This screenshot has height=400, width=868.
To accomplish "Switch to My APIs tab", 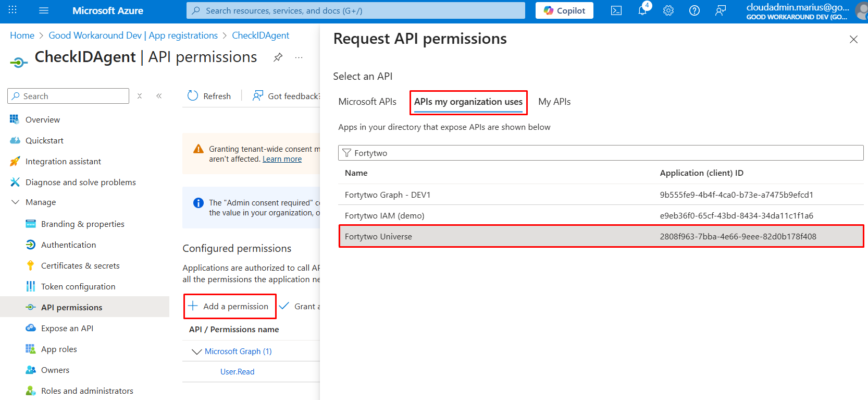I will coord(554,102).
